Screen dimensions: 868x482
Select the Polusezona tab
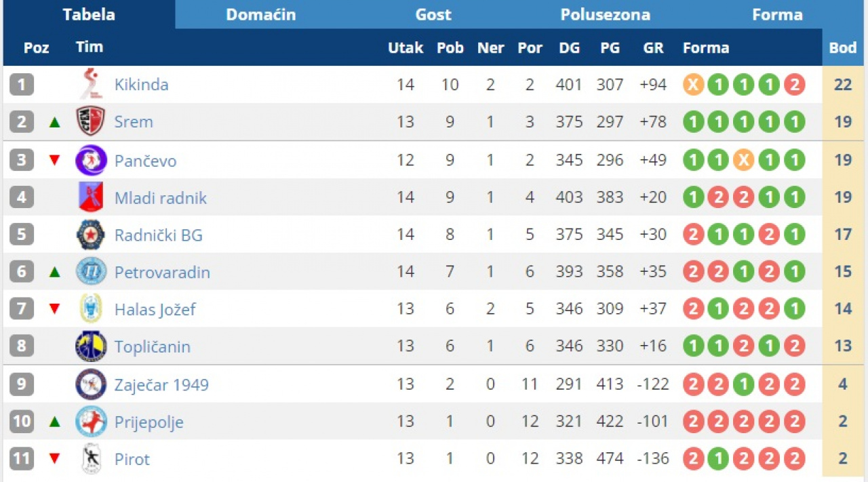click(x=605, y=15)
